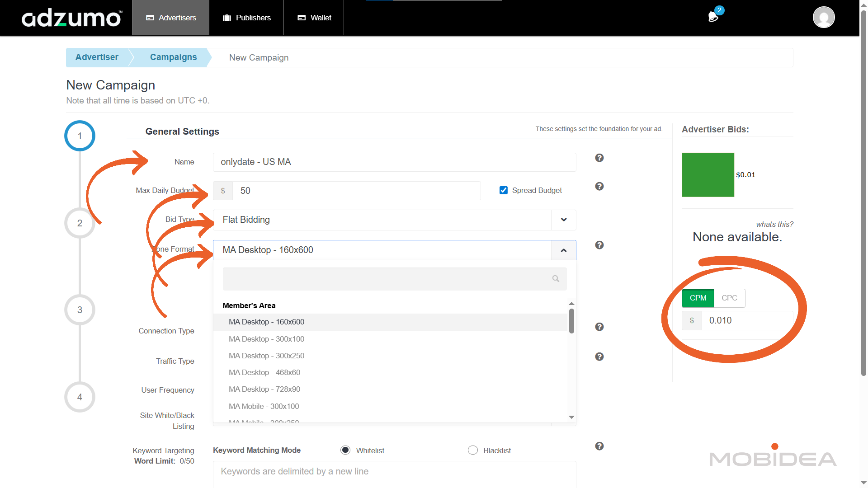Open the Wallet menu tab
This screenshot has width=868, height=488.
pyautogui.click(x=314, y=18)
